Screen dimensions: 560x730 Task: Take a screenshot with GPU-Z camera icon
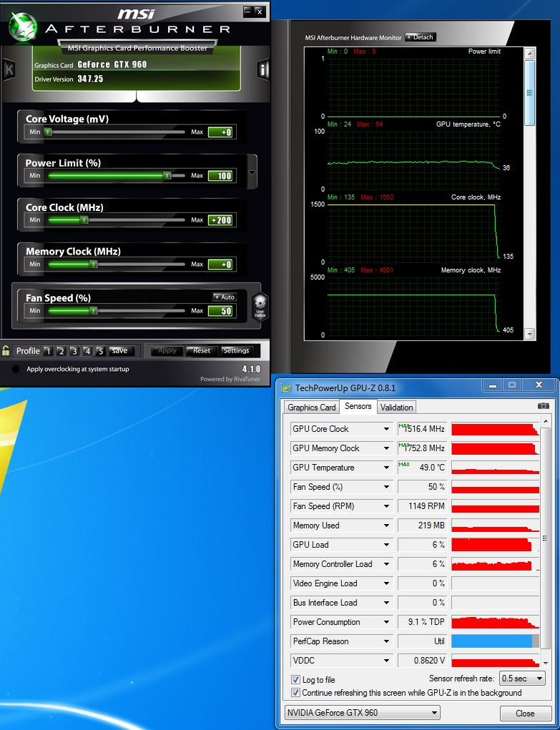(544, 405)
